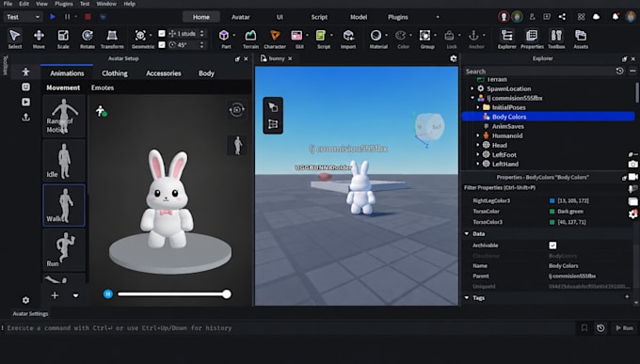Expand the SpawnLocation tree item
Viewport: 640px width, 364px height.
(x=472, y=88)
